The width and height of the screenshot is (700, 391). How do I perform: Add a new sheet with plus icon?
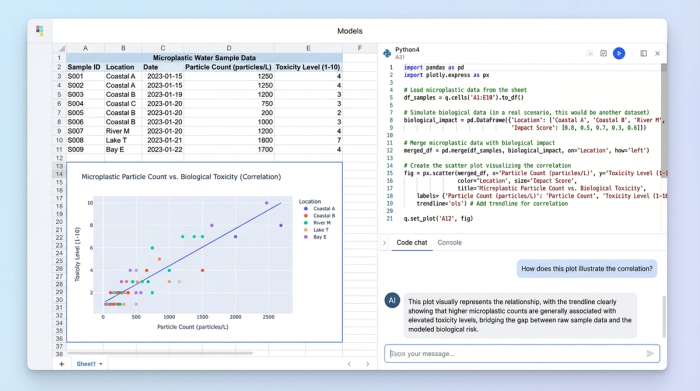pyautogui.click(x=62, y=364)
